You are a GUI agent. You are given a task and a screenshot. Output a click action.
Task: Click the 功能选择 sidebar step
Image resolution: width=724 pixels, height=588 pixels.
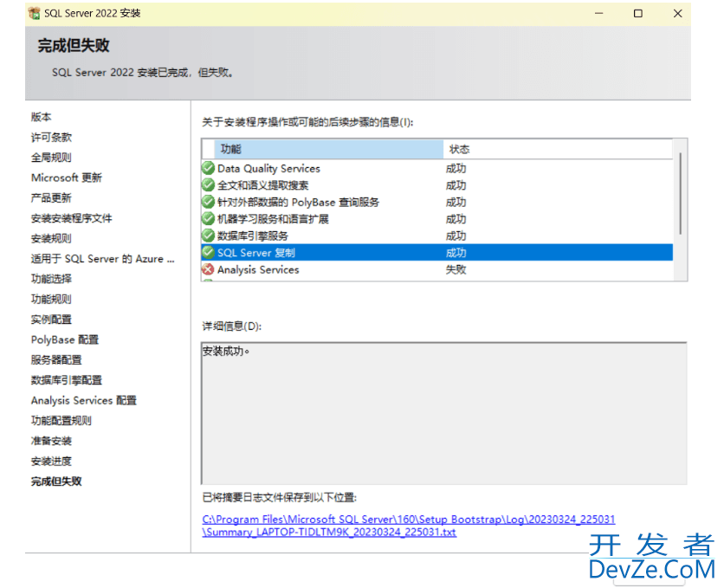coord(51,279)
